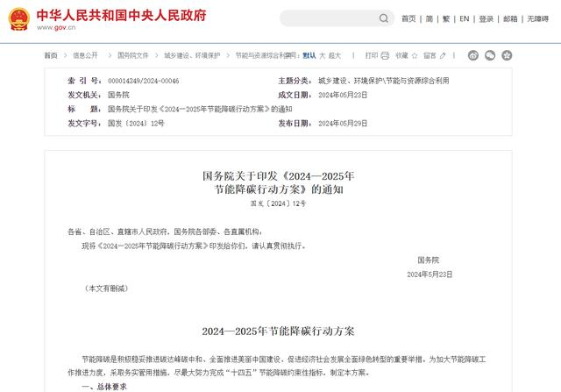
Task: Share via the WeChat icon
Action: 490,55
